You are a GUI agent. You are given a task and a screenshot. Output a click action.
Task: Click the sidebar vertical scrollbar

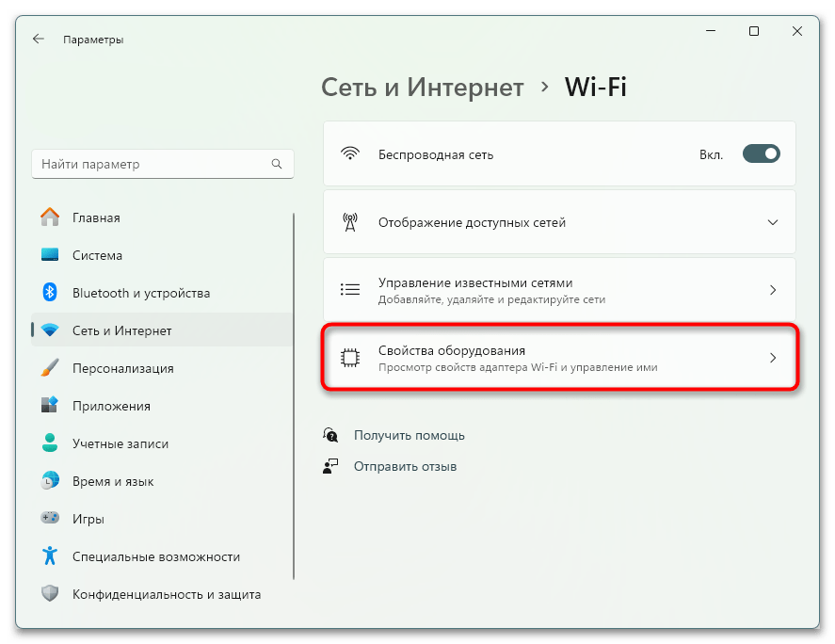point(294,396)
